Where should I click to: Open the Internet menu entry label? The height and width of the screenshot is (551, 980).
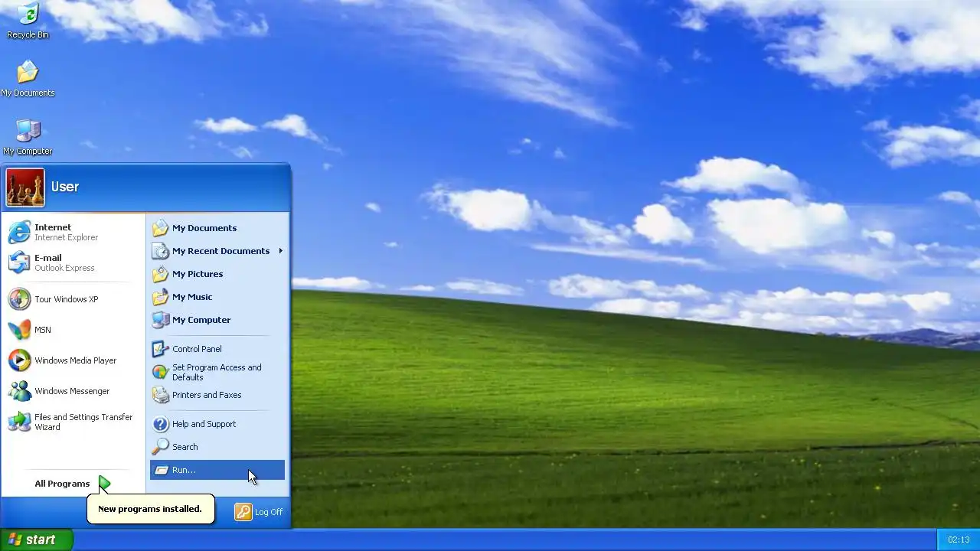53,227
